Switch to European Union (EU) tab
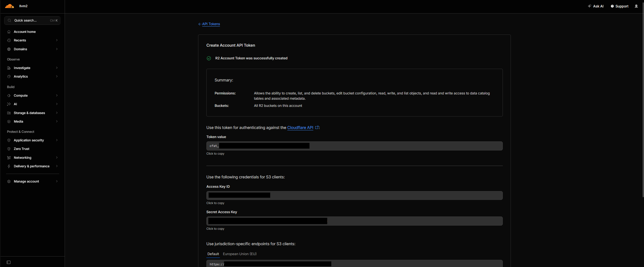Screen dimensions: 644x267 point(240,254)
